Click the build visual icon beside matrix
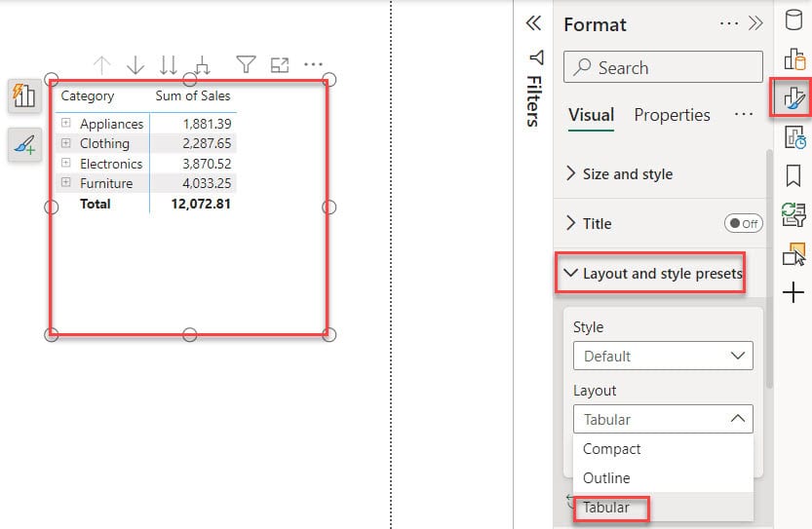 click(25, 95)
